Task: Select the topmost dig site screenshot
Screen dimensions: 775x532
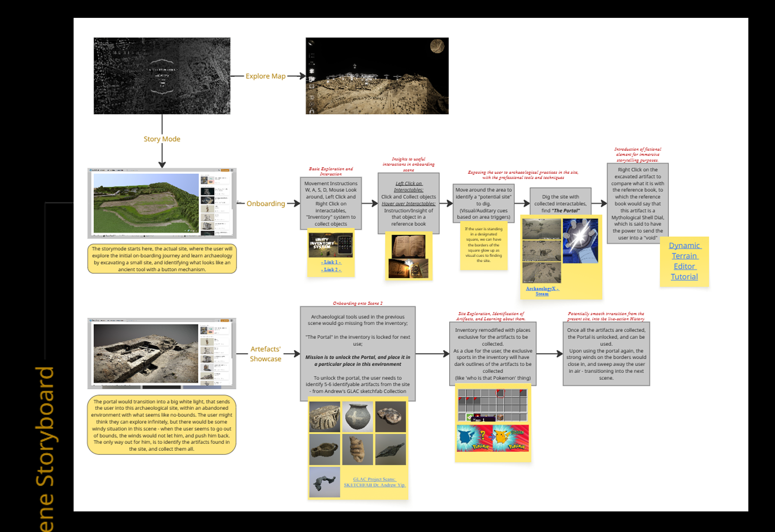Action: (x=542, y=229)
